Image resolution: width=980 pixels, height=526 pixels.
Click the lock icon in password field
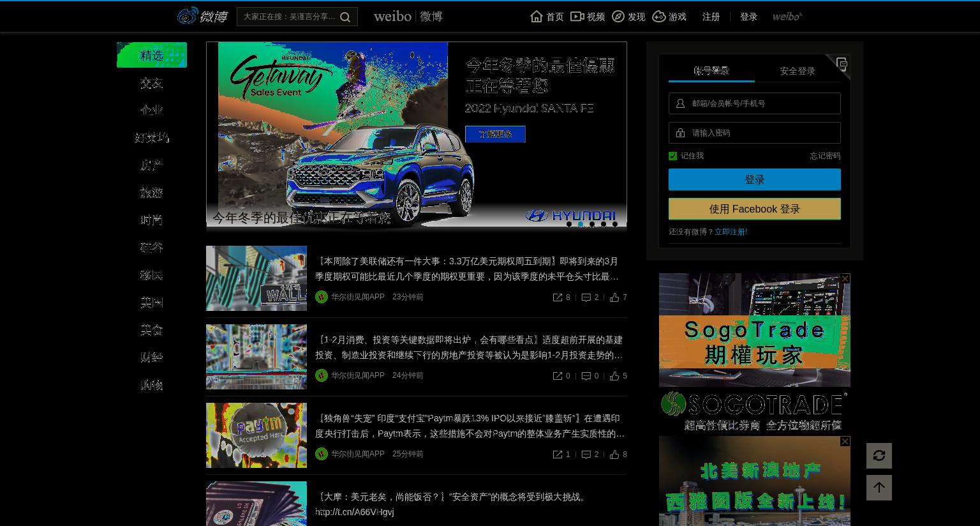click(680, 133)
